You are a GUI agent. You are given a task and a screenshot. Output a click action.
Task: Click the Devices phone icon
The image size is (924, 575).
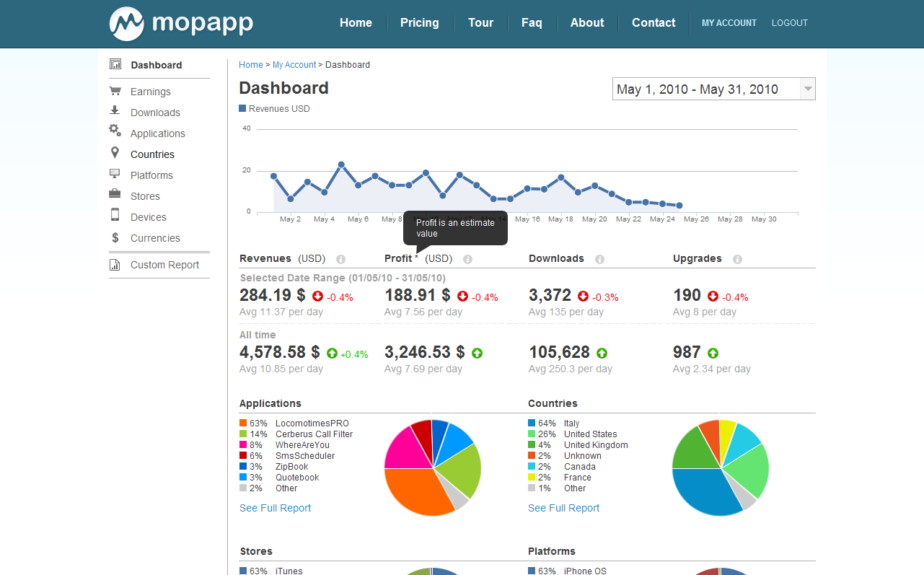point(115,215)
